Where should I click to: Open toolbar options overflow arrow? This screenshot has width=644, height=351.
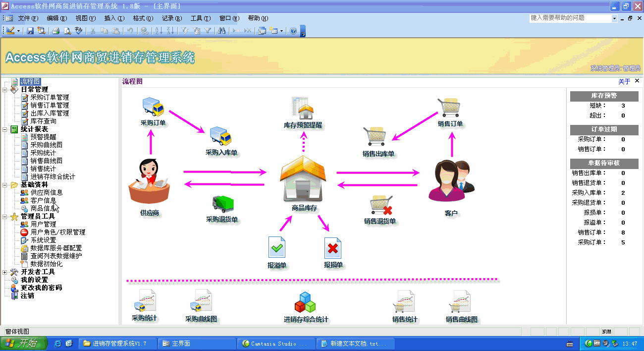(303, 31)
